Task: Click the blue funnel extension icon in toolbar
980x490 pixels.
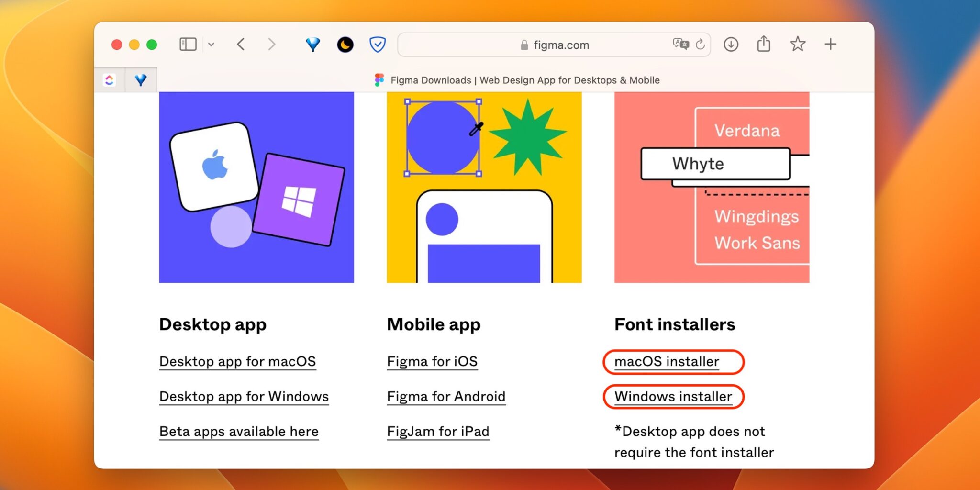Action: 312,45
